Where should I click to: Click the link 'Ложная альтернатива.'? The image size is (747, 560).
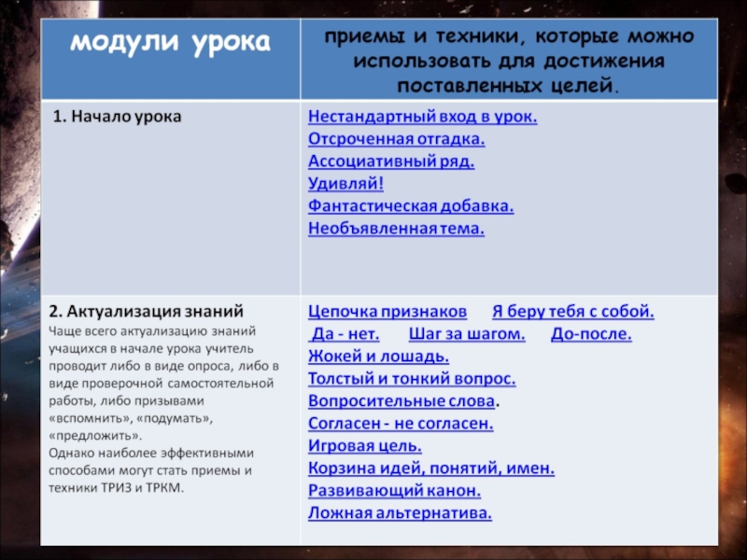tap(400, 512)
